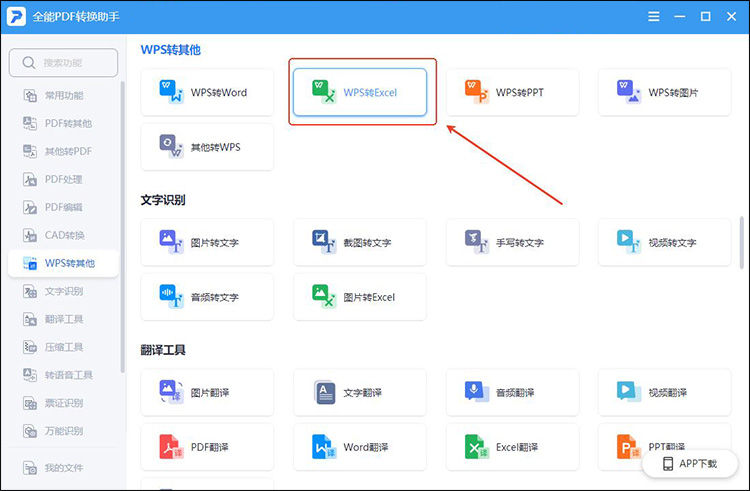
Task: Open the PDF翻译 tool
Action: tap(207, 447)
